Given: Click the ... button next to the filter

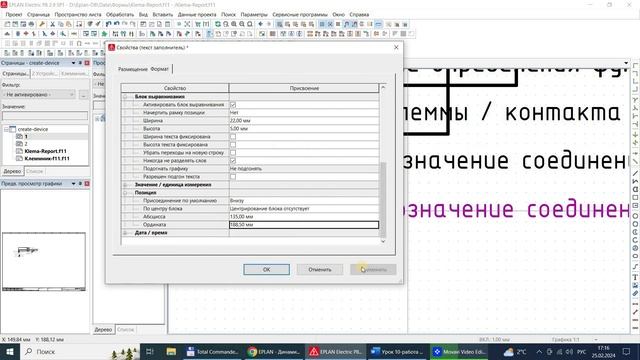Looking at the screenshot, I should click(x=84, y=95).
